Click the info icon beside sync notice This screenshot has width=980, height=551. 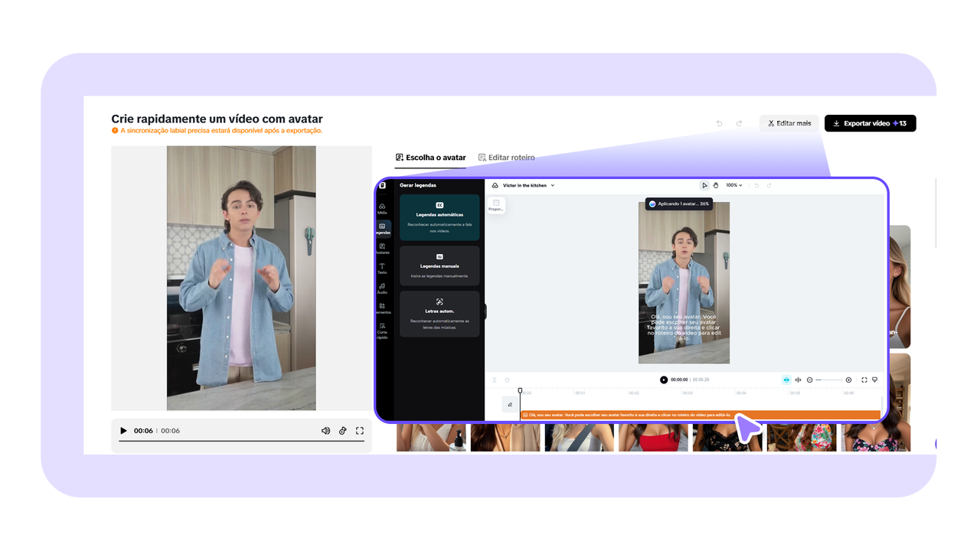(115, 131)
